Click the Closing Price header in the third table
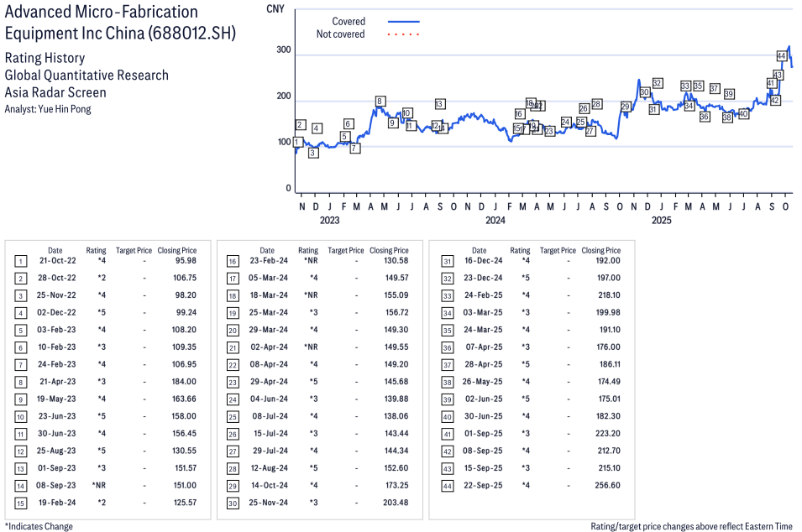 pos(600,250)
